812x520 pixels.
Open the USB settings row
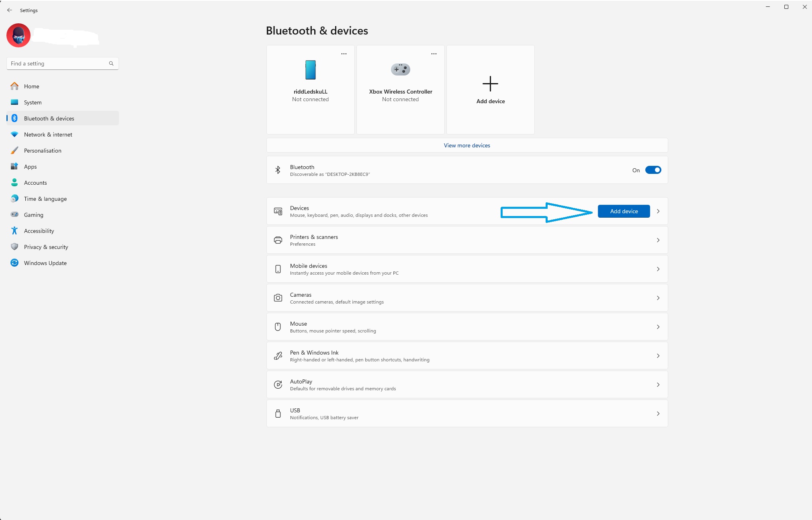[467, 414]
